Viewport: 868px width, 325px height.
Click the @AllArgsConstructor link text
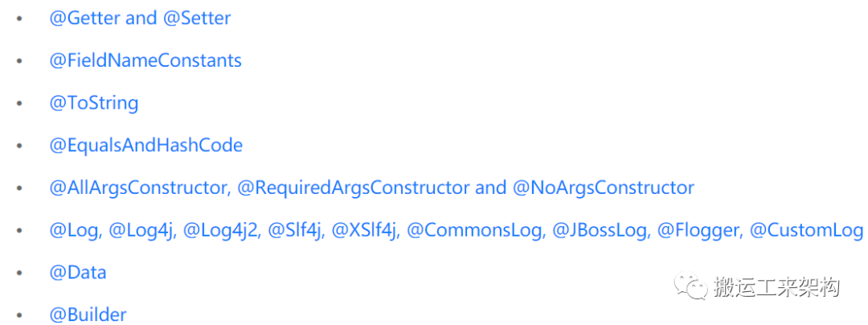click(137, 188)
